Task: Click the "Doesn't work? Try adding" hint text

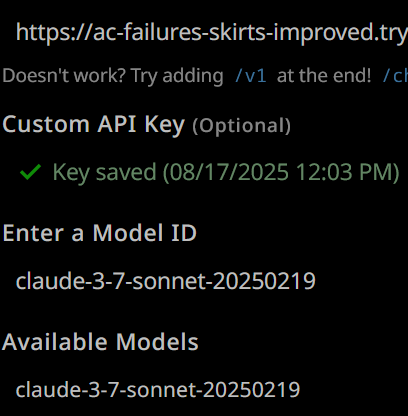Action: point(113,76)
